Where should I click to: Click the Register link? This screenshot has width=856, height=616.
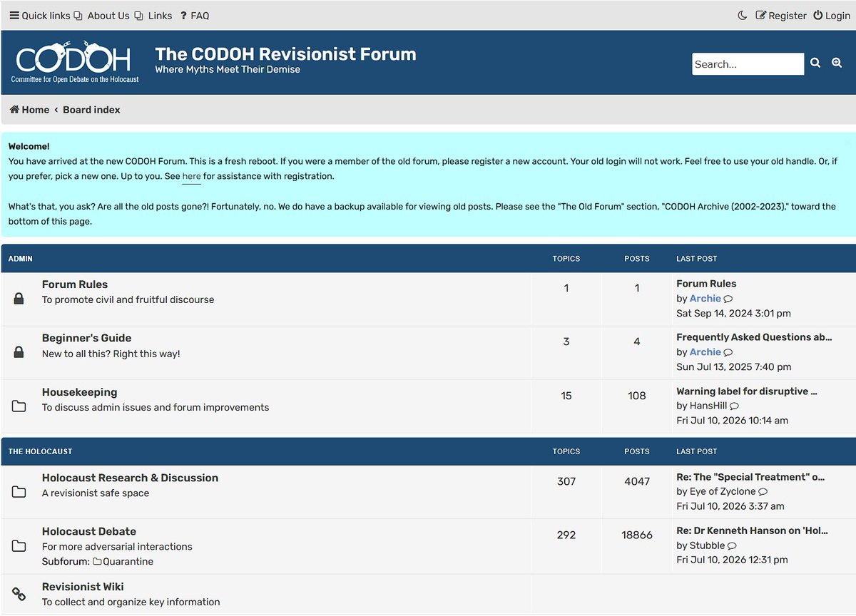781,15
